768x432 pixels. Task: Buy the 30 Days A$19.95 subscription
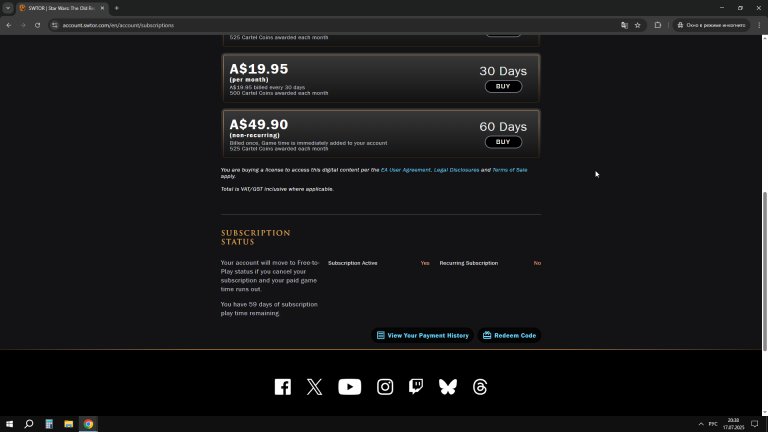(x=503, y=87)
